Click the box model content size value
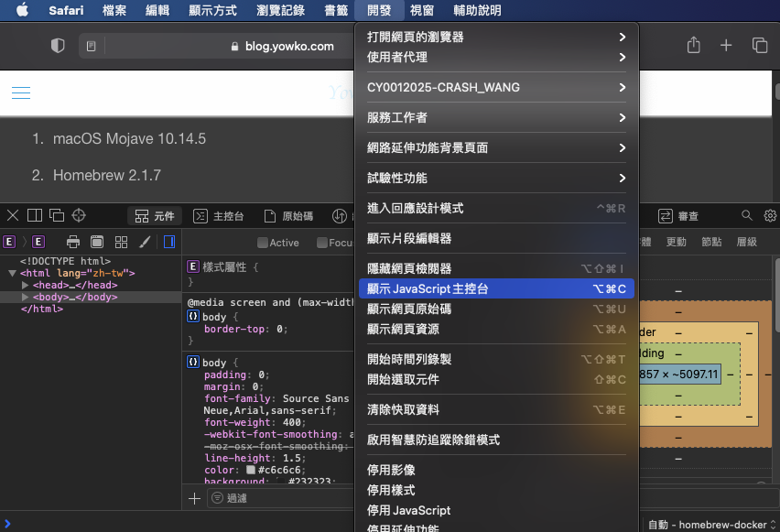Screen dimensions: 780x532 (x=679, y=375)
